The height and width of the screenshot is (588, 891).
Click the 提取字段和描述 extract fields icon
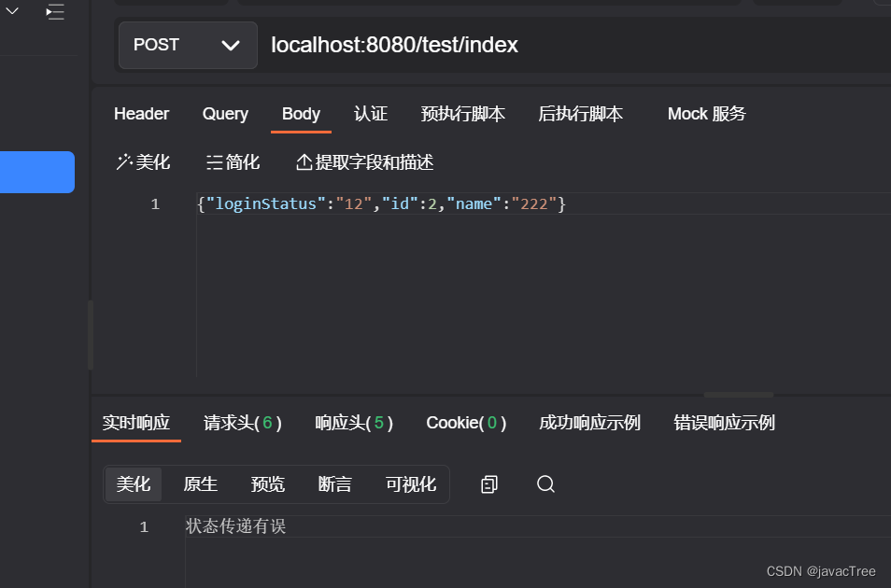[x=363, y=161]
